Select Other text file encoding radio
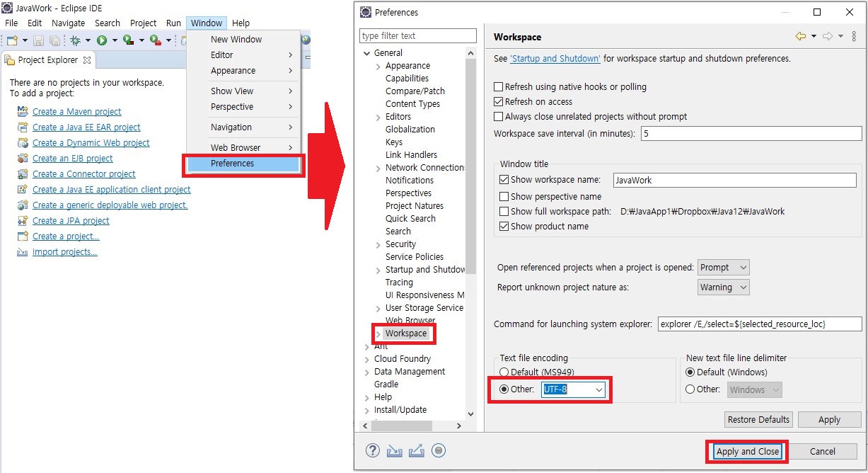Image resolution: width=868 pixels, height=473 pixels. tap(504, 389)
